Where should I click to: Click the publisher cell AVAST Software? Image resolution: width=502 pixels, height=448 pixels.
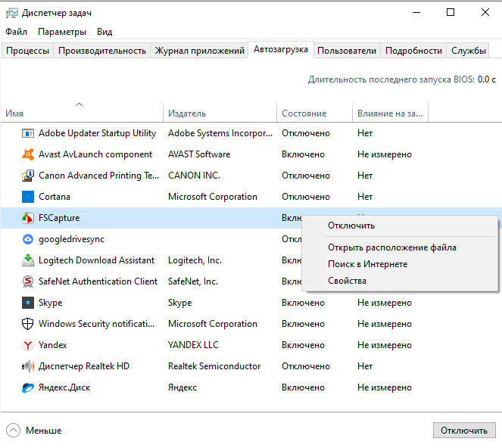(x=199, y=154)
